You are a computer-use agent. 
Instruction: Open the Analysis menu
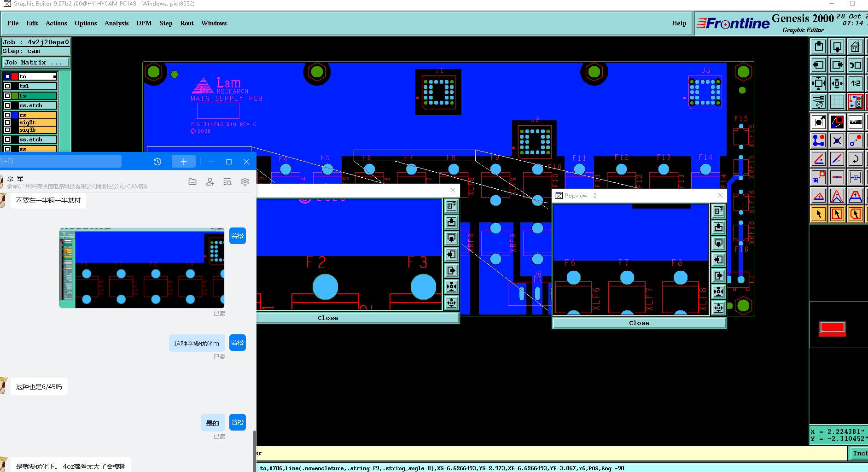click(117, 23)
